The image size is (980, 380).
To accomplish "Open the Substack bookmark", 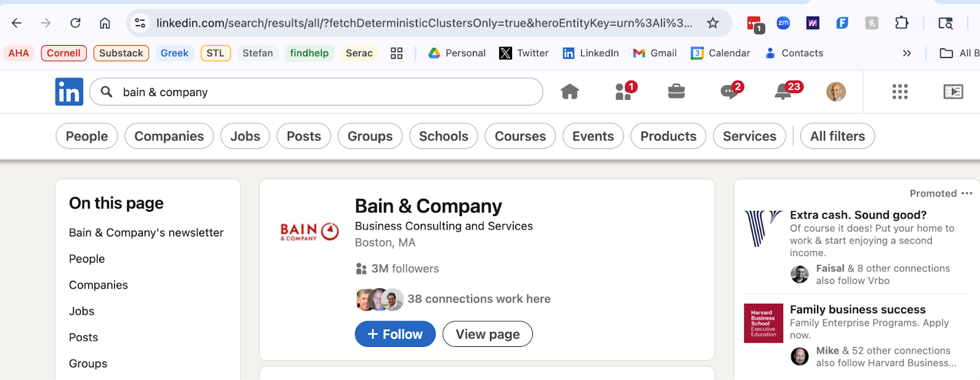I will [121, 53].
